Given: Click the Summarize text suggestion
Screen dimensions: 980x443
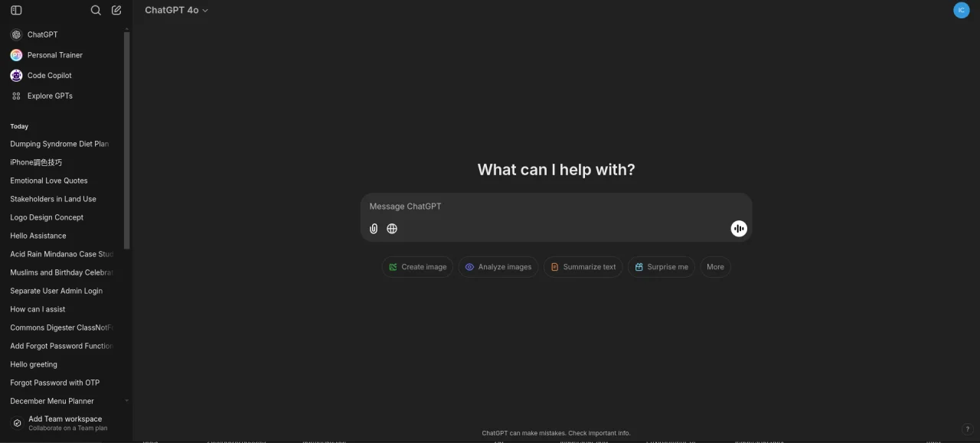Looking at the screenshot, I should coord(583,267).
